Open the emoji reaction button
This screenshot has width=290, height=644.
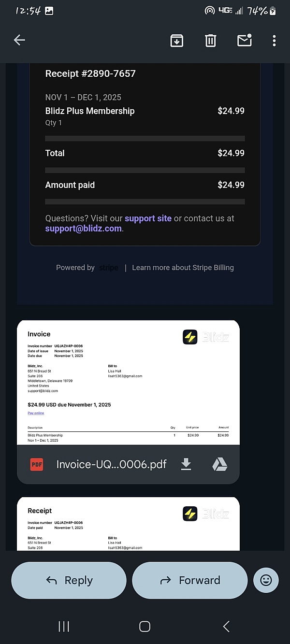click(x=266, y=580)
